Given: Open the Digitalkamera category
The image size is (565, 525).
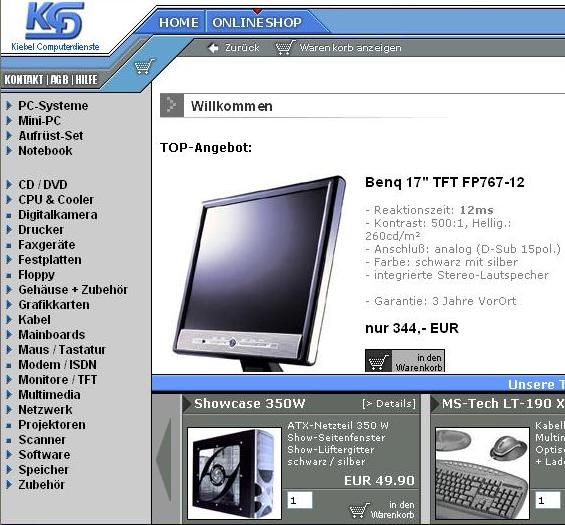Looking at the screenshot, I should 58,215.
